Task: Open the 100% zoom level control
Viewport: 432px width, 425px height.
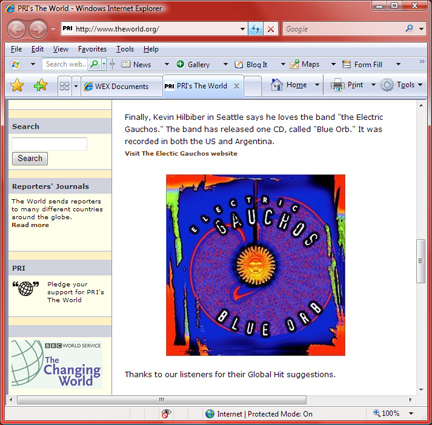Action: click(393, 414)
